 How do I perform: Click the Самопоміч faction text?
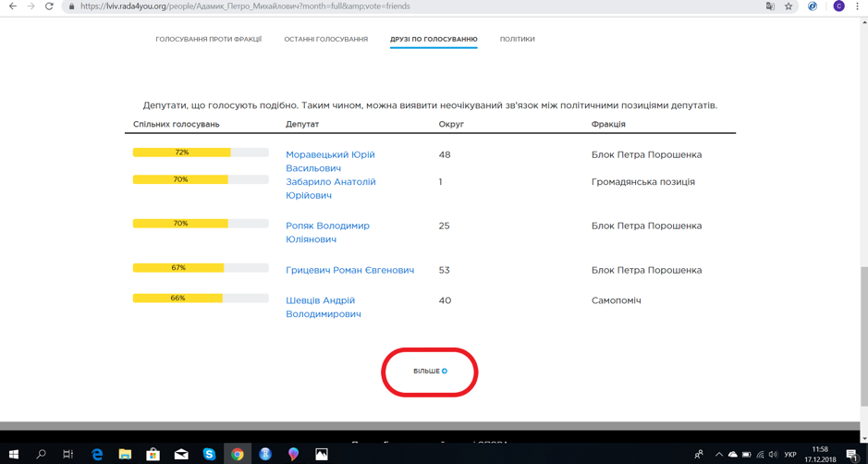[617, 300]
